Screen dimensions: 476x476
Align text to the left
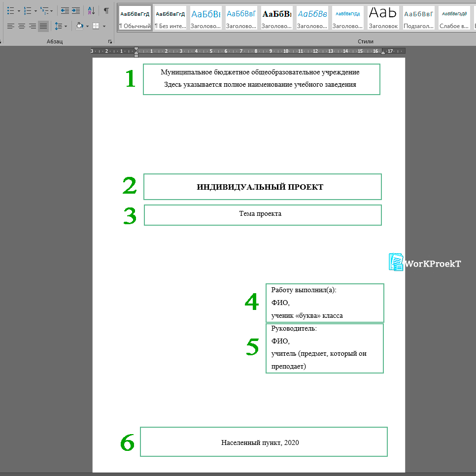click(11, 26)
